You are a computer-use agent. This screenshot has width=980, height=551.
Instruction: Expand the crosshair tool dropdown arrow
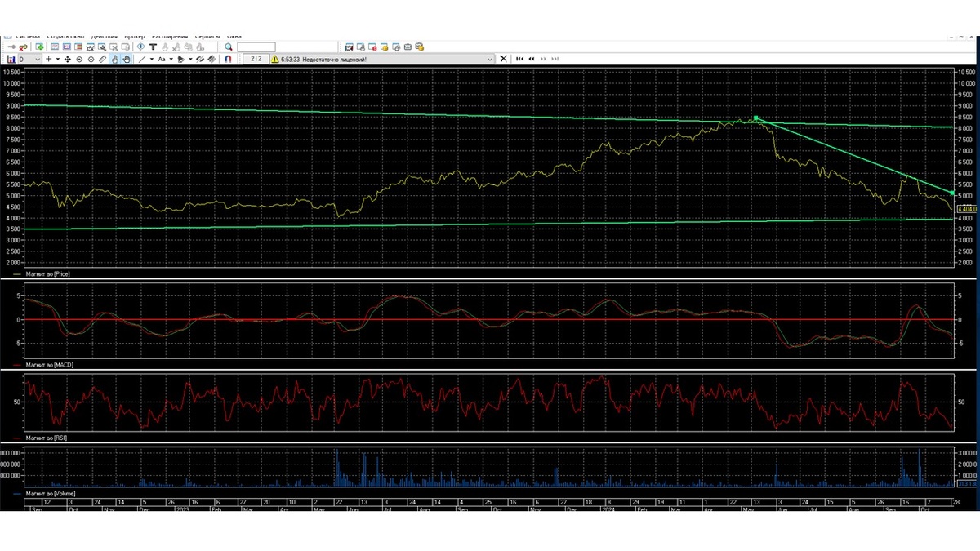pyautogui.click(x=57, y=59)
